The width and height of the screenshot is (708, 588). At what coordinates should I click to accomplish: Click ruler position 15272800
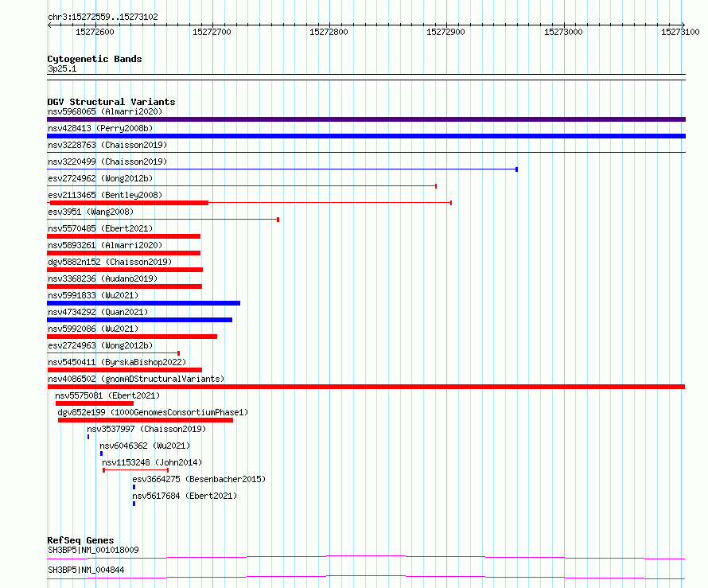coord(329,32)
